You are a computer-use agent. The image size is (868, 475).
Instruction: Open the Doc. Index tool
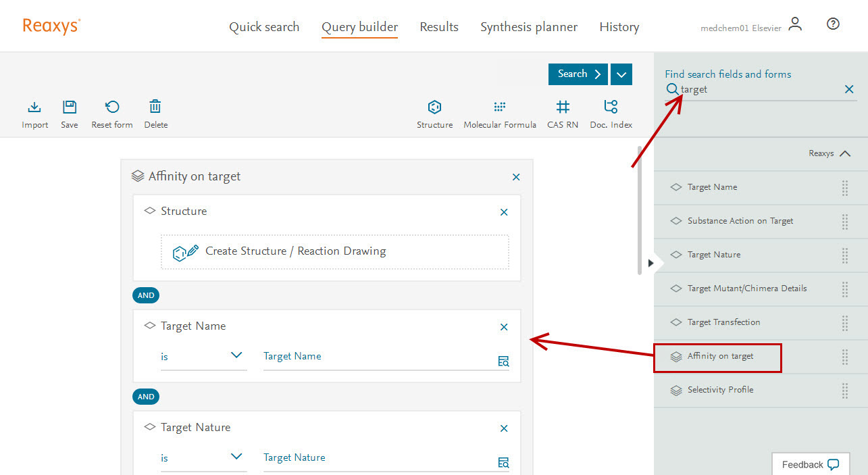coord(611,107)
